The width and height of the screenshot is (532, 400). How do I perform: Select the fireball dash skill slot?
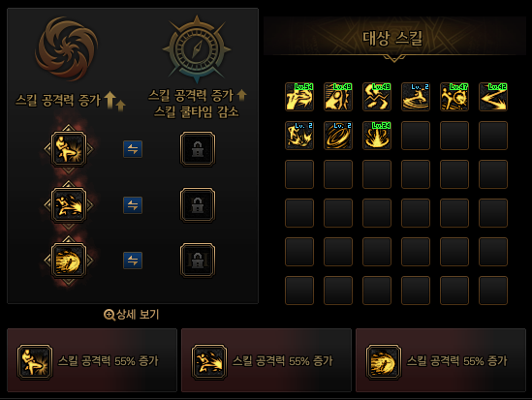(69, 261)
